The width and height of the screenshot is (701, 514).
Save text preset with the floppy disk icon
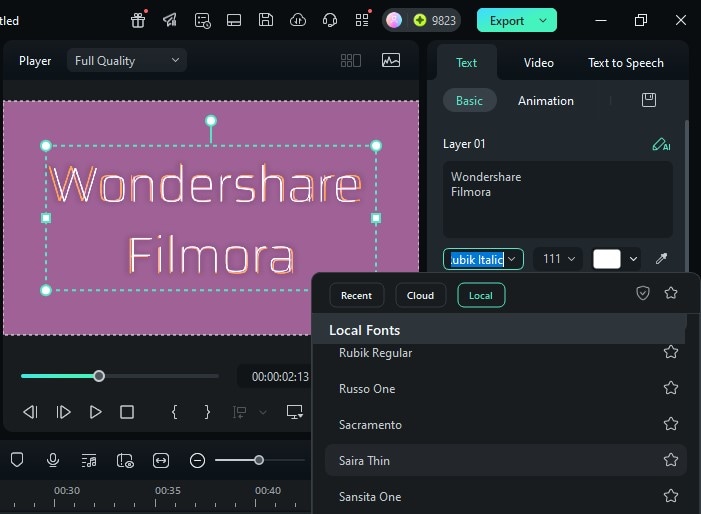pyautogui.click(x=649, y=100)
